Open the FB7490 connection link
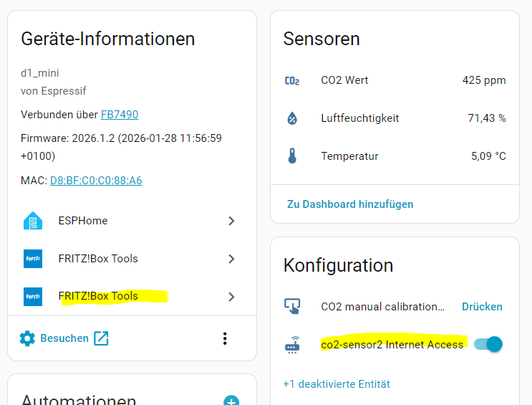This screenshot has height=405, width=532. 120,115
